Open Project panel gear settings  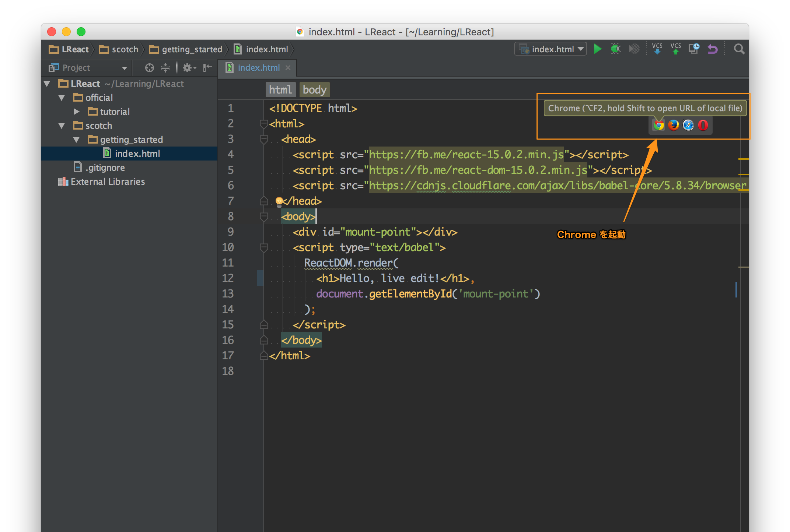189,68
